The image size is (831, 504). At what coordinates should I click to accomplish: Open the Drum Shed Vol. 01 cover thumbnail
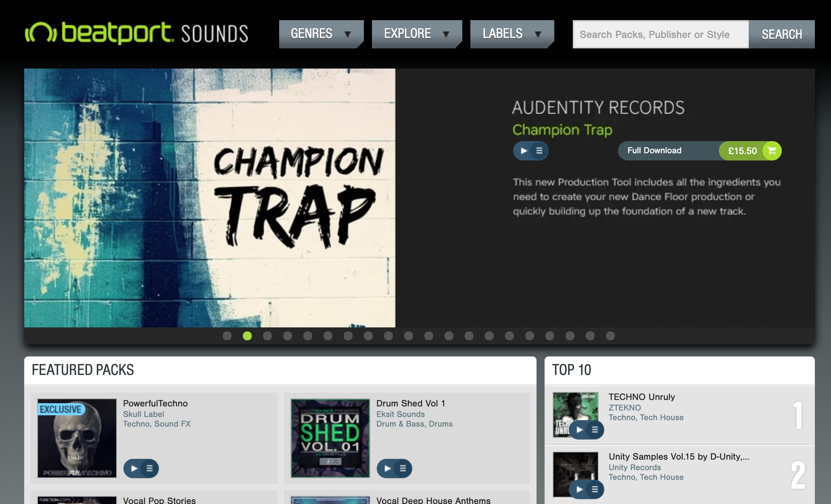330,438
